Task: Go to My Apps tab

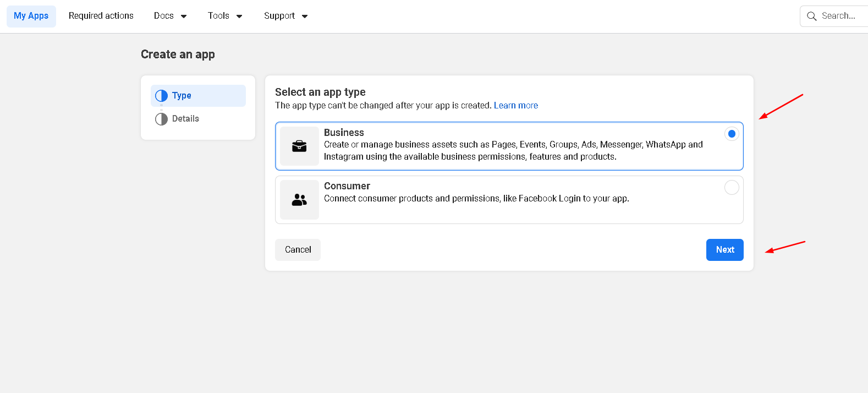Action: click(31, 16)
